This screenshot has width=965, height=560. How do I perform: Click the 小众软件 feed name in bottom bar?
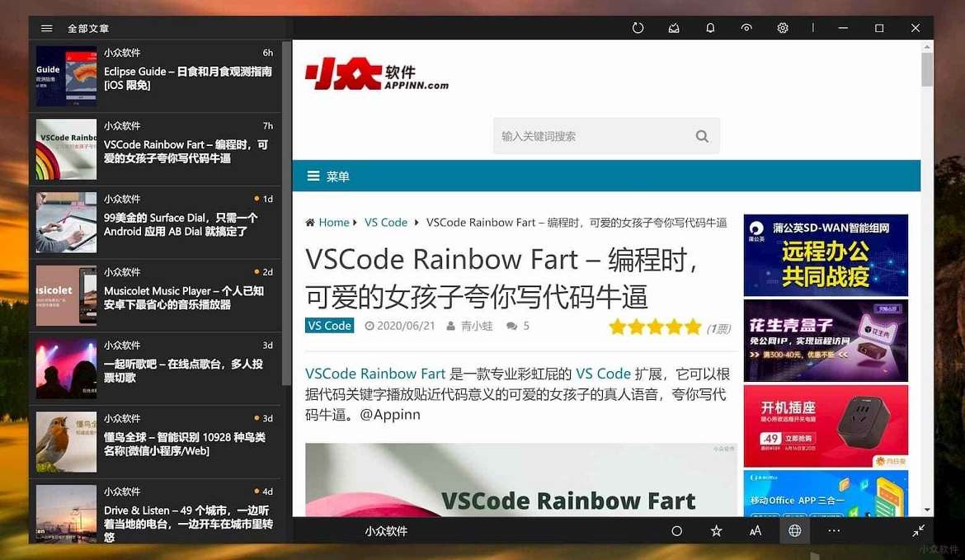[386, 530]
